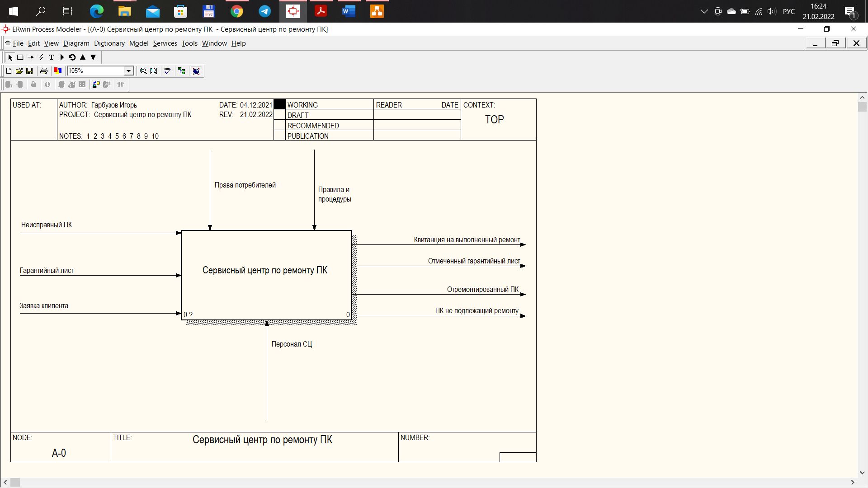The width and height of the screenshot is (868, 488).
Task: Run the ABC spell checker
Action: click(168, 71)
